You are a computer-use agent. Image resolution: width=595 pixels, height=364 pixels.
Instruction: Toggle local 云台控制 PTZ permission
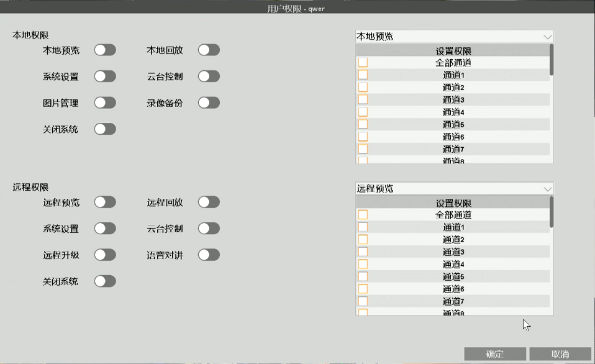click(x=209, y=76)
